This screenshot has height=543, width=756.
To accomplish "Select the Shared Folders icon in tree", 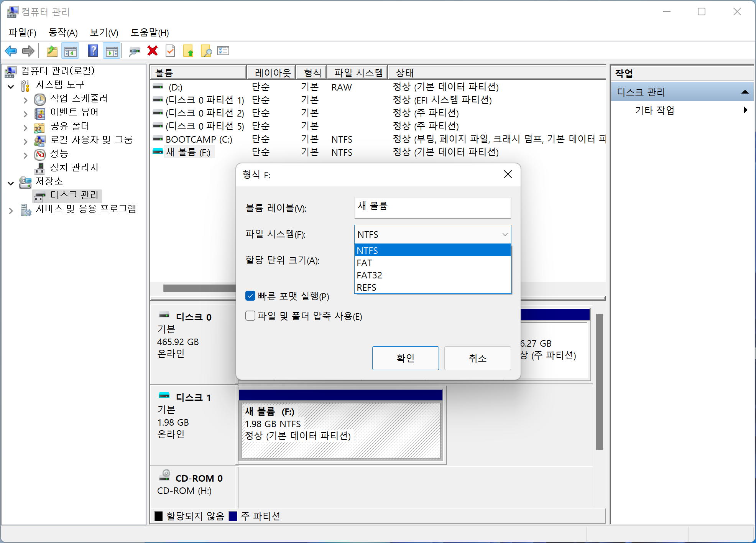I will pyautogui.click(x=39, y=127).
